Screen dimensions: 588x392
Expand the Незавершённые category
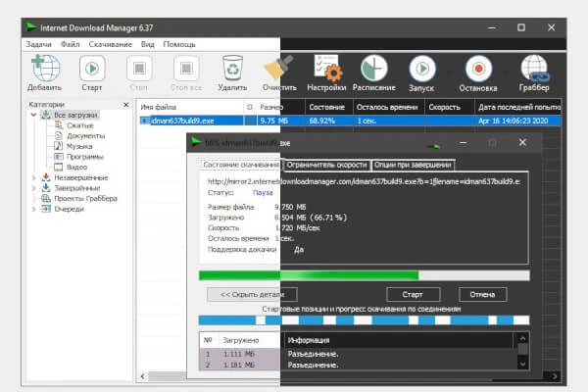coord(34,178)
